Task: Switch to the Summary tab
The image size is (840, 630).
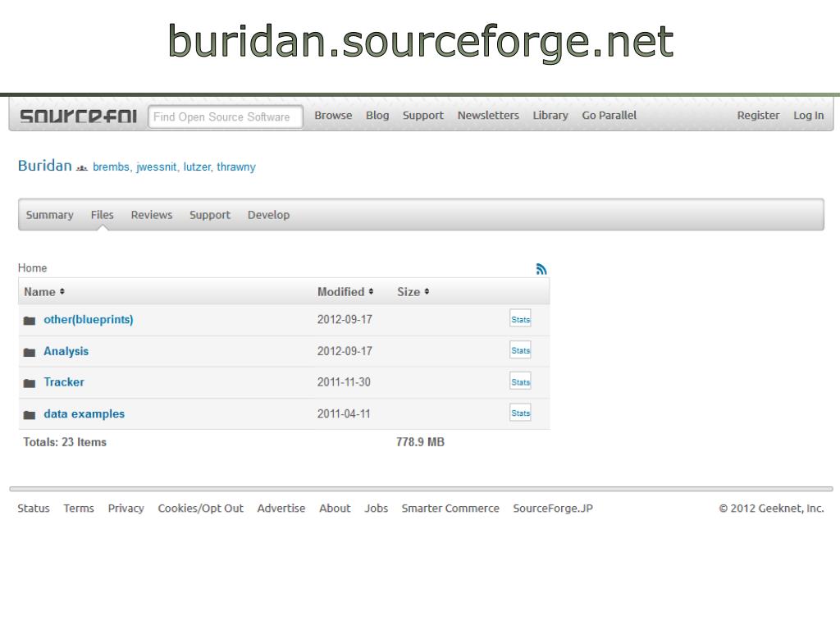Action: tap(50, 215)
